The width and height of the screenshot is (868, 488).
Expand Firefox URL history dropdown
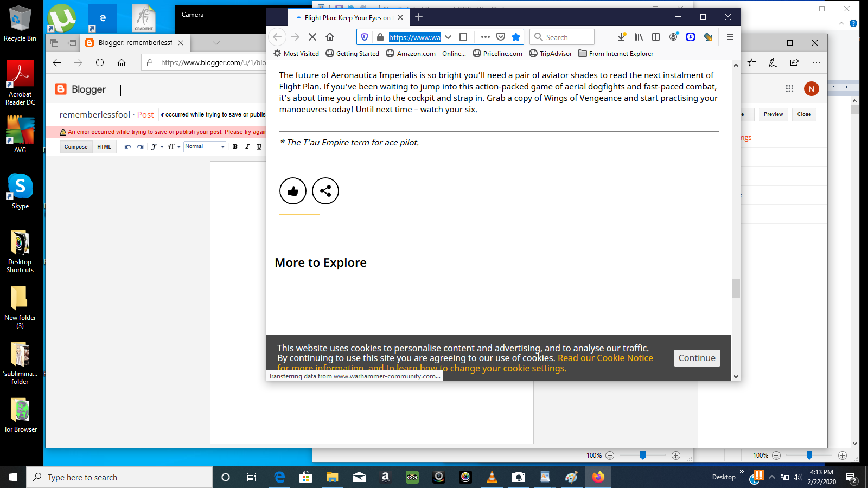click(448, 37)
